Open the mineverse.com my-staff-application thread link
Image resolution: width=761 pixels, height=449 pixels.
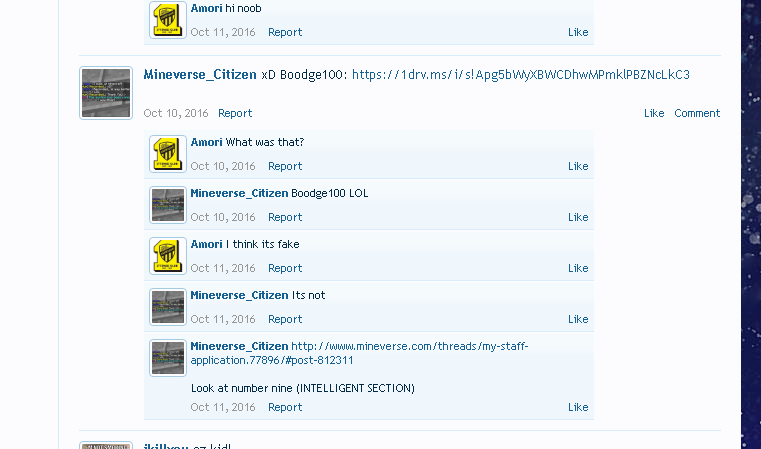pos(359,353)
